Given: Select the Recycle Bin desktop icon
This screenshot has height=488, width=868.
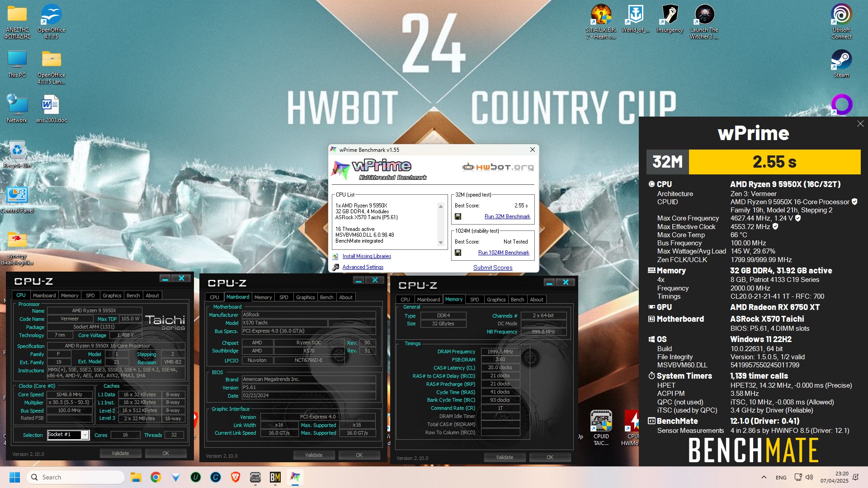Looking at the screenshot, I should click(x=17, y=154).
